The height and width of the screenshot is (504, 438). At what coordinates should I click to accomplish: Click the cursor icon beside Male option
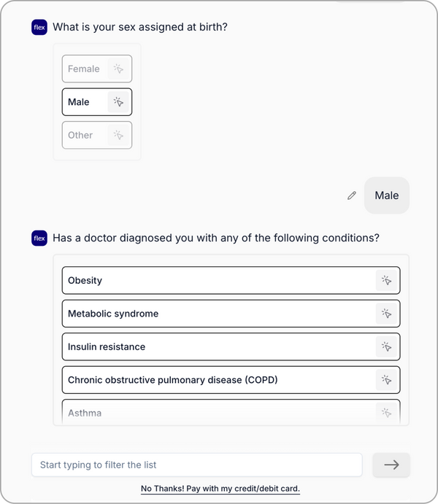tap(118, 102)
